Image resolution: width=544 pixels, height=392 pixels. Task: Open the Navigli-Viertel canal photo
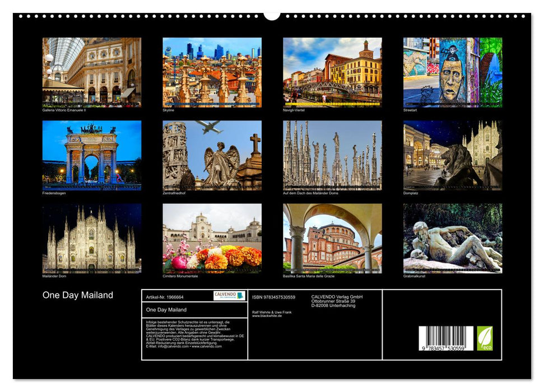(x=332, y=72)
